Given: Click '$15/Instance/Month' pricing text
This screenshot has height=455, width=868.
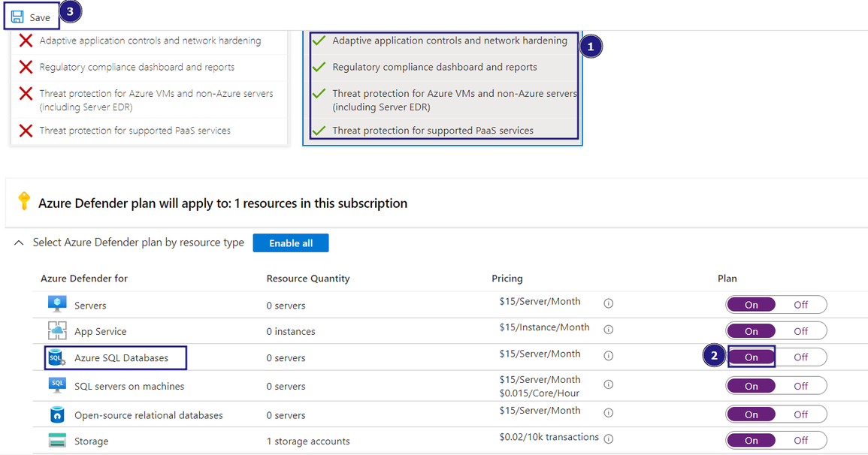Looking at the screenshot, I should [x=544, y=327].
